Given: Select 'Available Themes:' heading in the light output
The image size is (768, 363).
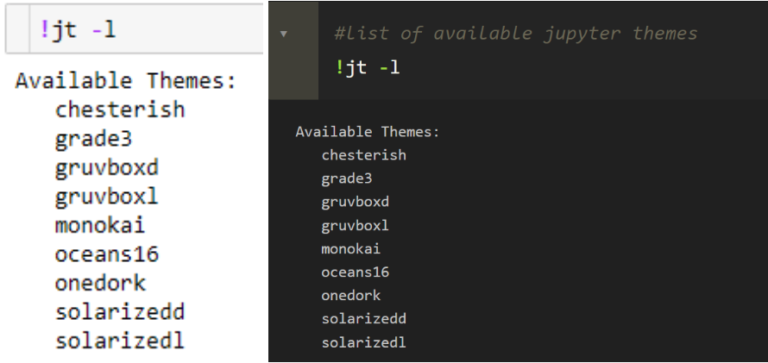Looking at the screenshot, I should [x=126, y=81].
